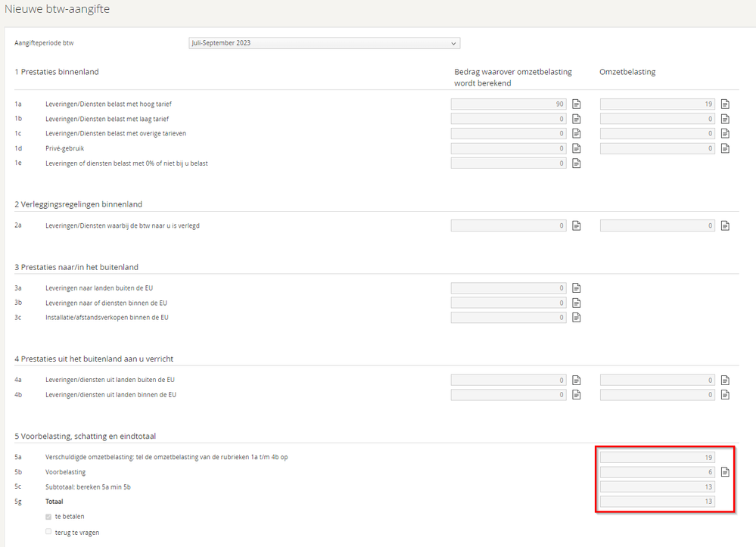The width and height of the screenshot is (756, 547).
Task: Open details icon for 3c Installatie/afstandsverkopen
Action: click(576, 318)
